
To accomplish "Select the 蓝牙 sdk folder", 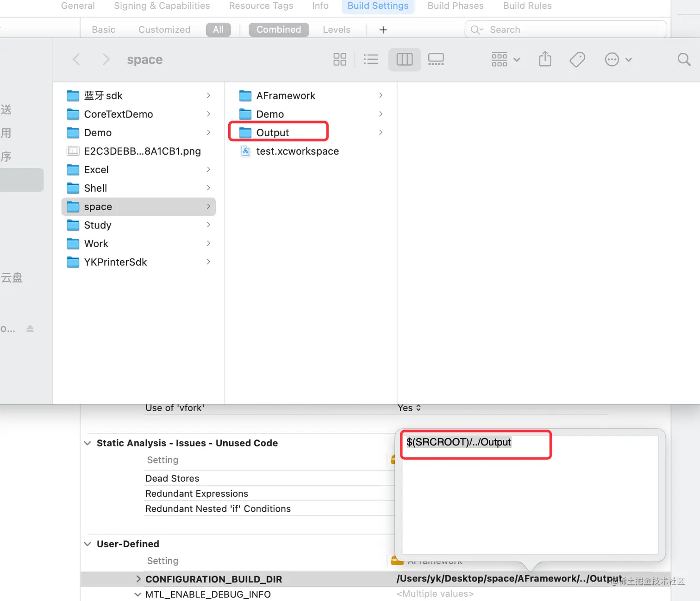I will [x=138, y=95].
